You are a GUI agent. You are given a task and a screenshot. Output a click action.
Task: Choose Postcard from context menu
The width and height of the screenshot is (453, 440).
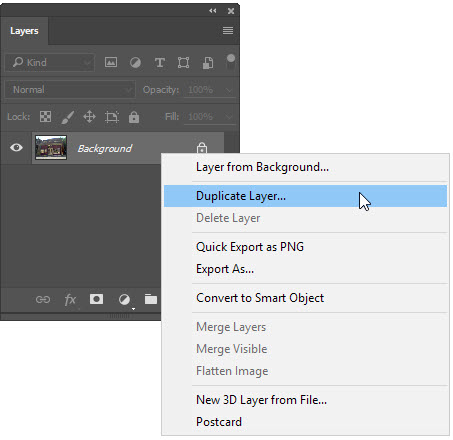tap(305, 422)
